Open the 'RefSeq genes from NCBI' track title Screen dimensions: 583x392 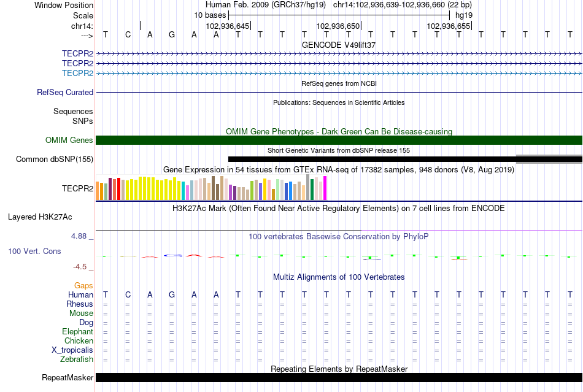(x=339, y=83)
